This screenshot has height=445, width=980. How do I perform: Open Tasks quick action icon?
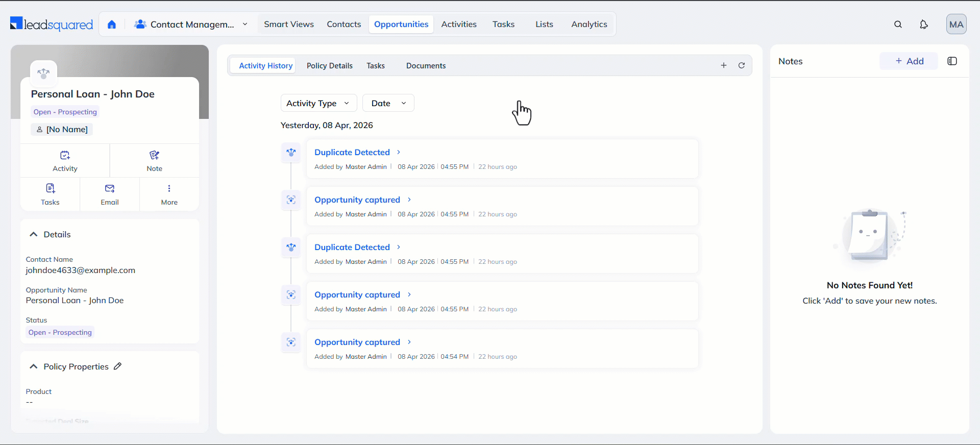tap(50, 189)
